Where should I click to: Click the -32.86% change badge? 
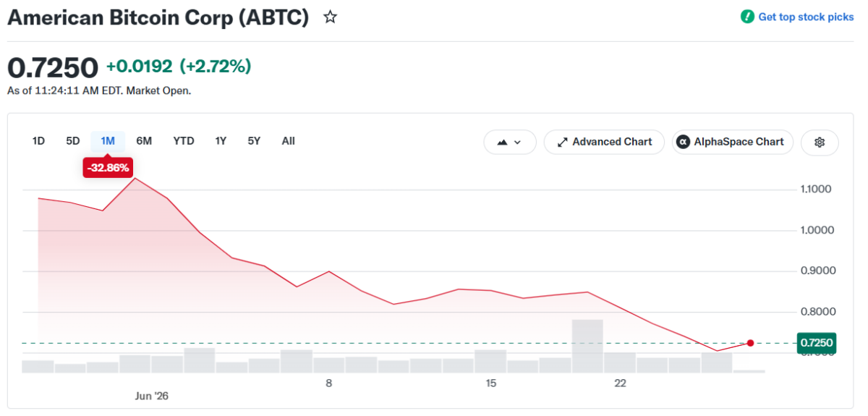coord(108,168)
